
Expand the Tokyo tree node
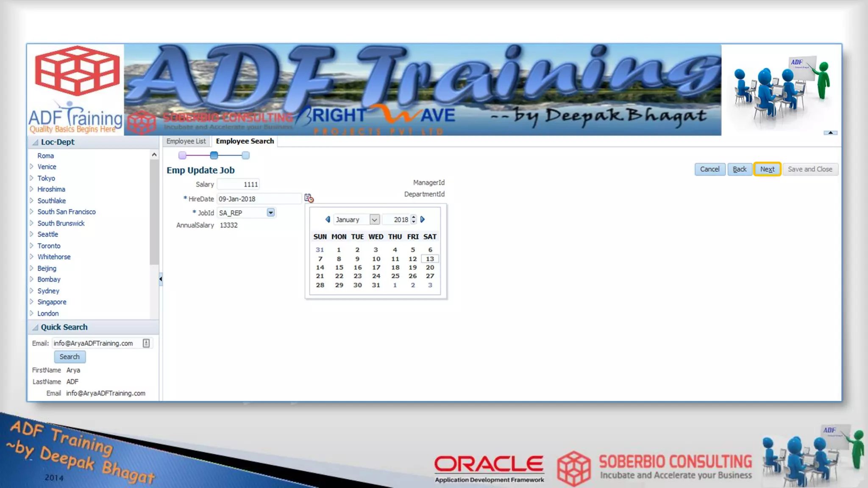tap(32, 178)
